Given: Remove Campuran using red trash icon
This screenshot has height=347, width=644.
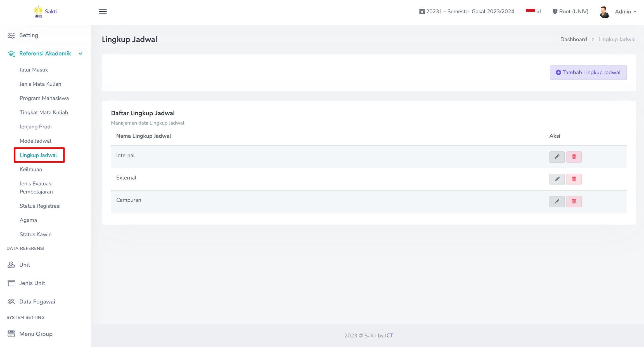Looking at the screenshot, I should pyautogui.click(x=574, y=202).
